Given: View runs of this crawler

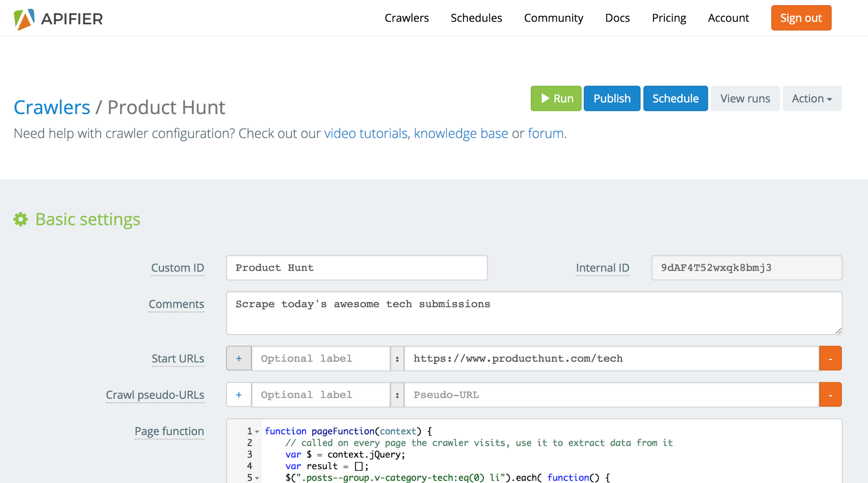Looking at the screenshot, I should point(745,98).
